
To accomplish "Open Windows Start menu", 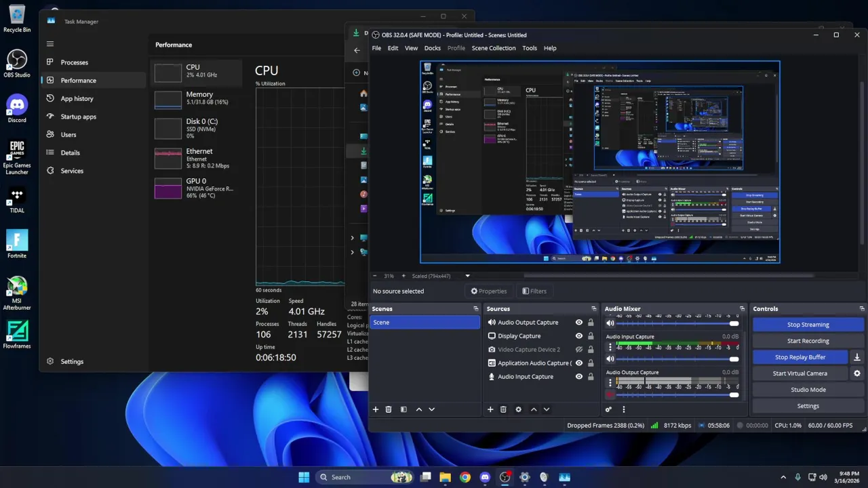I will 304,477.
